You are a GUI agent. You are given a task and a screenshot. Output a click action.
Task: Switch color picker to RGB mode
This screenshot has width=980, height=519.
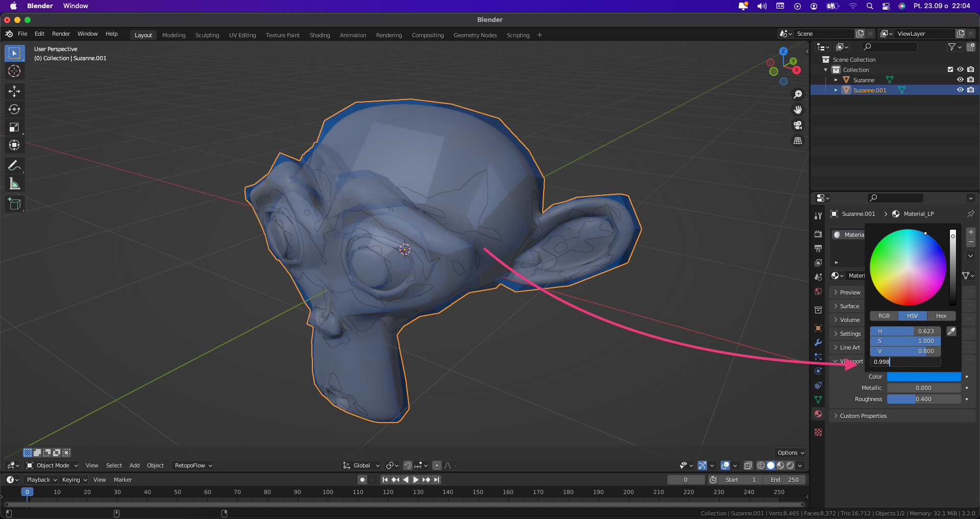pyautogui.click(x=884, y=316)
